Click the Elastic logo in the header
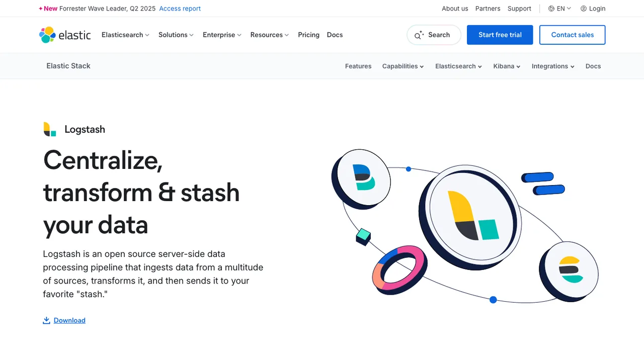This screenshot has height=362, width=644. click(65, 35)
